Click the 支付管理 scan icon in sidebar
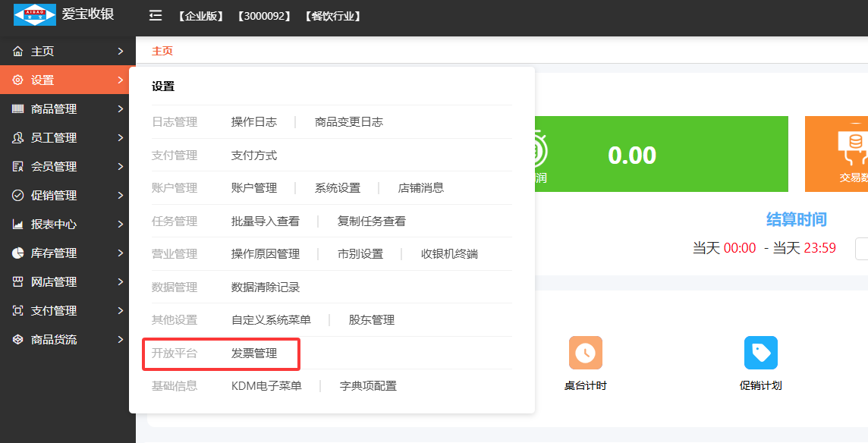868x443 pixels. pyautogui.click(x=18, y=311)
